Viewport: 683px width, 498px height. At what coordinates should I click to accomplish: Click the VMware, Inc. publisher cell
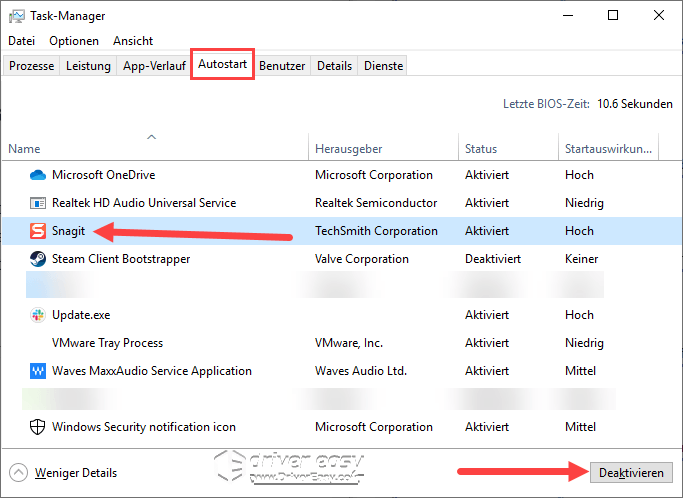tap(349, 343)
